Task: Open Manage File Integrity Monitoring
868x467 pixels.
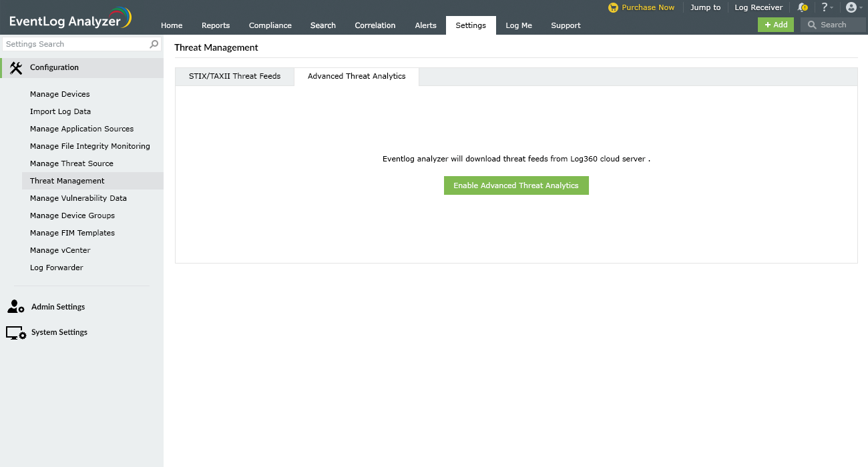Action: pos(89,145)
